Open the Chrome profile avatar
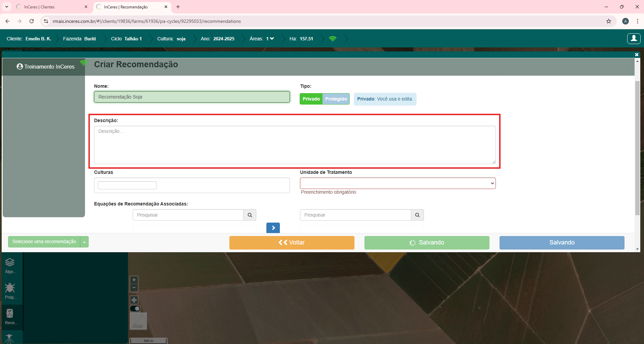 click(625, 21)
